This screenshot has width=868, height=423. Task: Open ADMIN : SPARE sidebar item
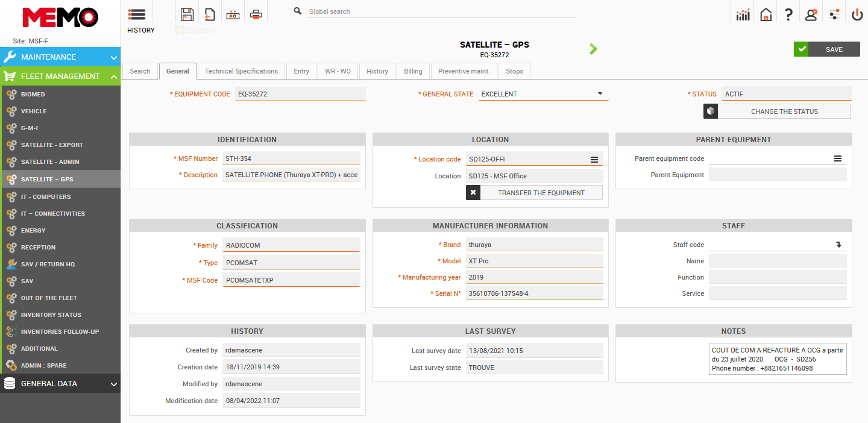coord(60,365)
